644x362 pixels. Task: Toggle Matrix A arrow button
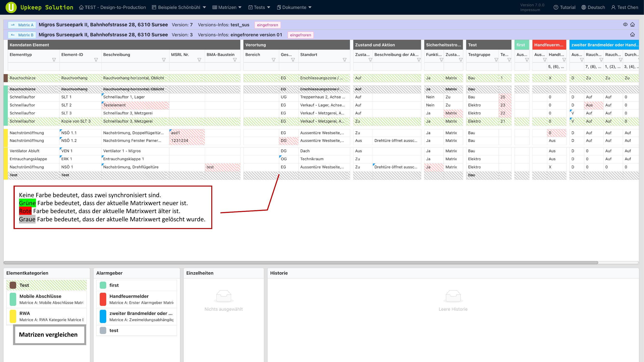coord(22,25)
